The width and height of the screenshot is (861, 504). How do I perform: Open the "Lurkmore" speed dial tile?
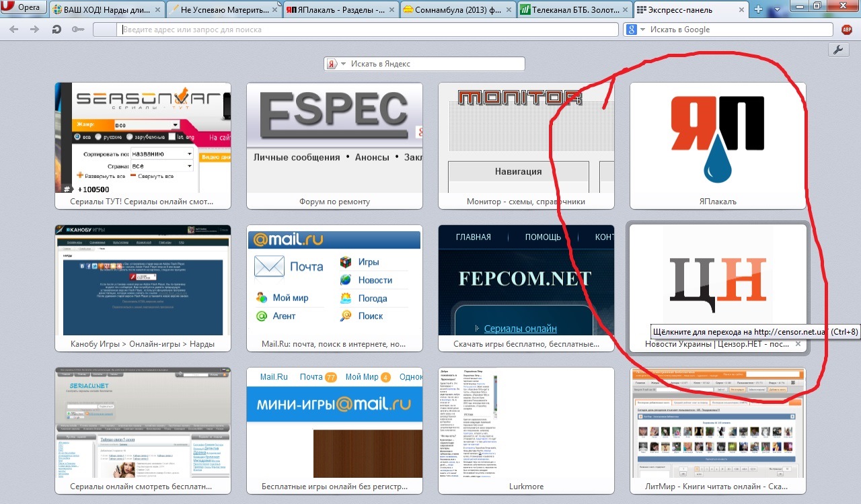[526, 431]
